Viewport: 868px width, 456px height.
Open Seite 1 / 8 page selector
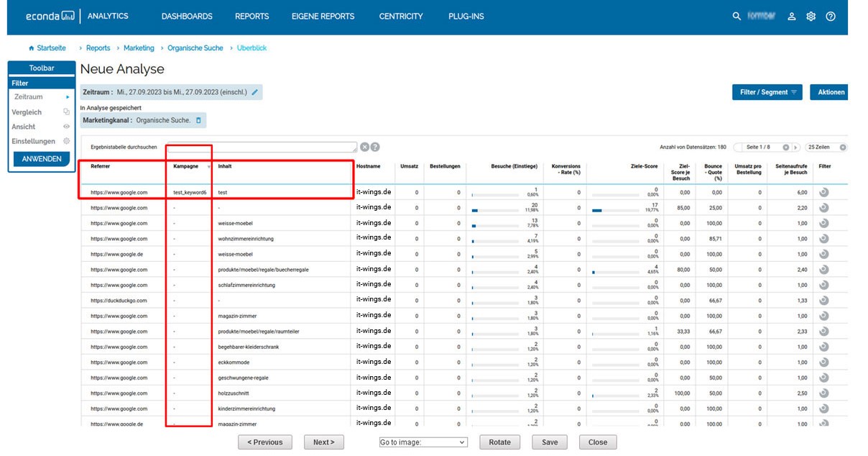point(761,147)
